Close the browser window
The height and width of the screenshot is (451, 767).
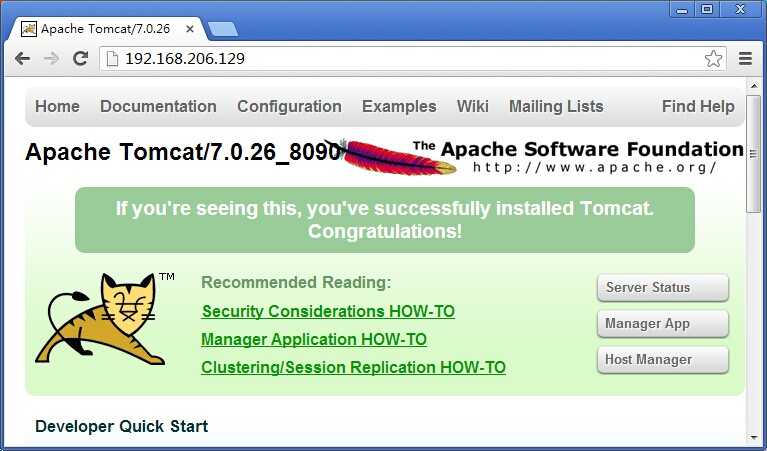point(740,10)
